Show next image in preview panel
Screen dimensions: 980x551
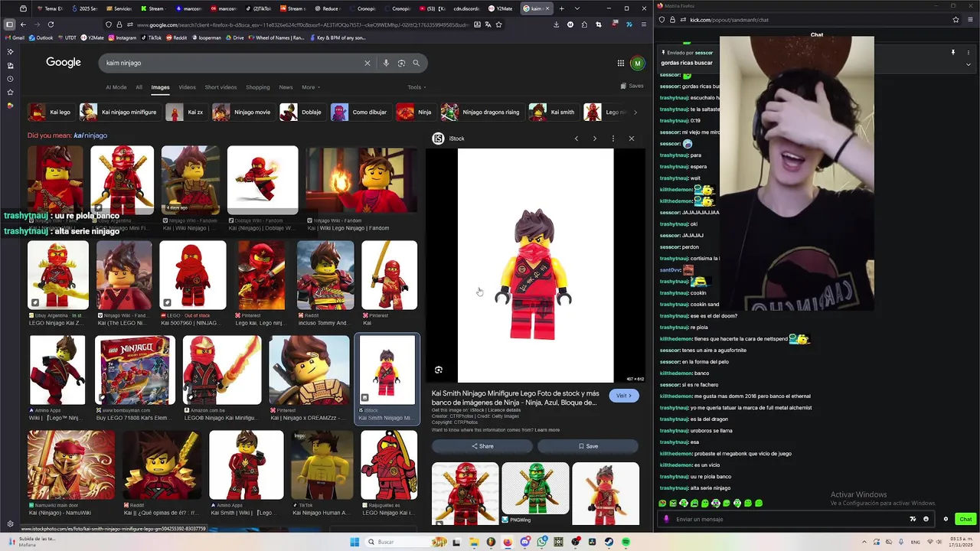coord(594,139)
